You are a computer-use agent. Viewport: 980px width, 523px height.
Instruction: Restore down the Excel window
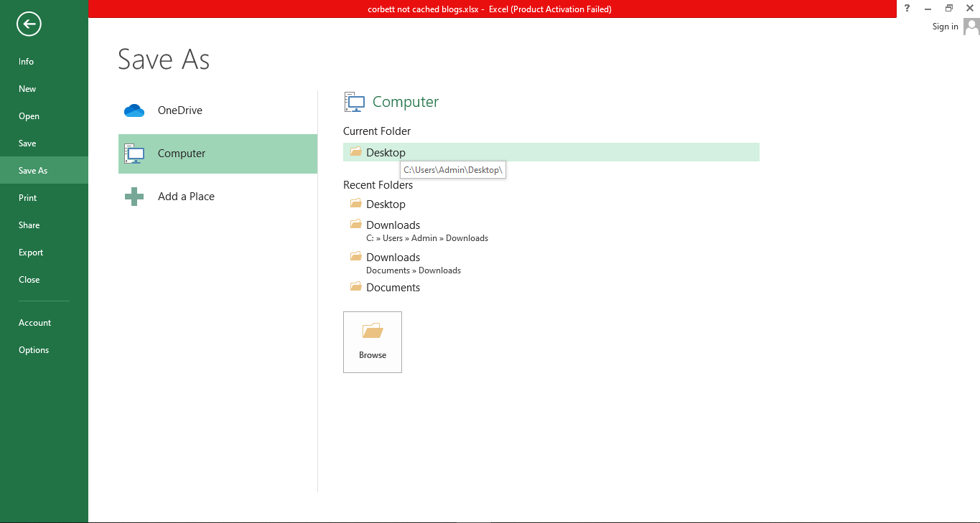[948, 8]
